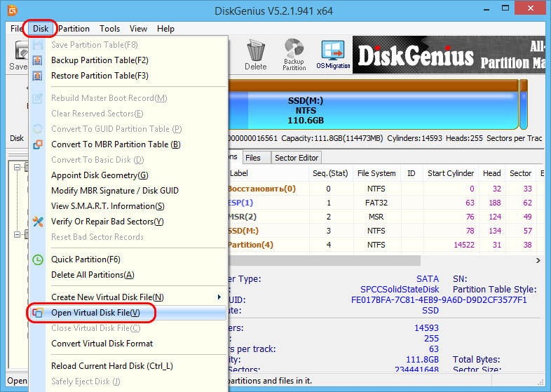Viewport: 551px width, 392px height.
Task: Collapse the second disk tree node
Action: tap(17, 234)
